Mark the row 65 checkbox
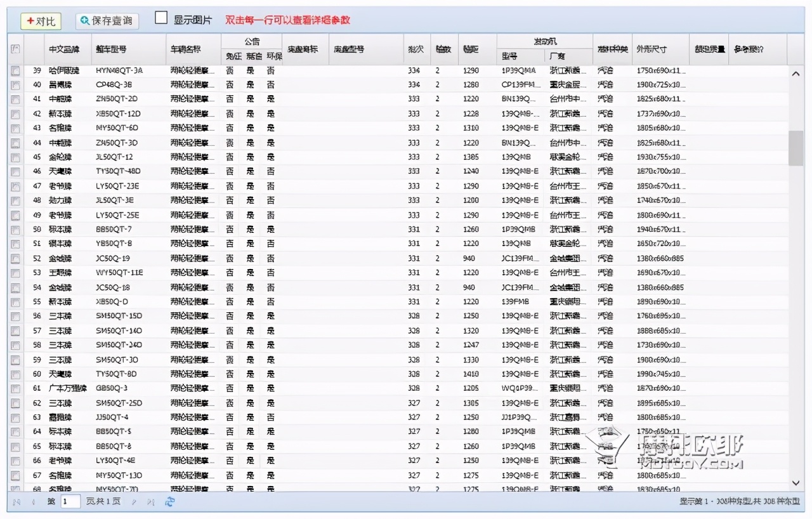This screenshot has width=812, height=519. coord(15,446)
